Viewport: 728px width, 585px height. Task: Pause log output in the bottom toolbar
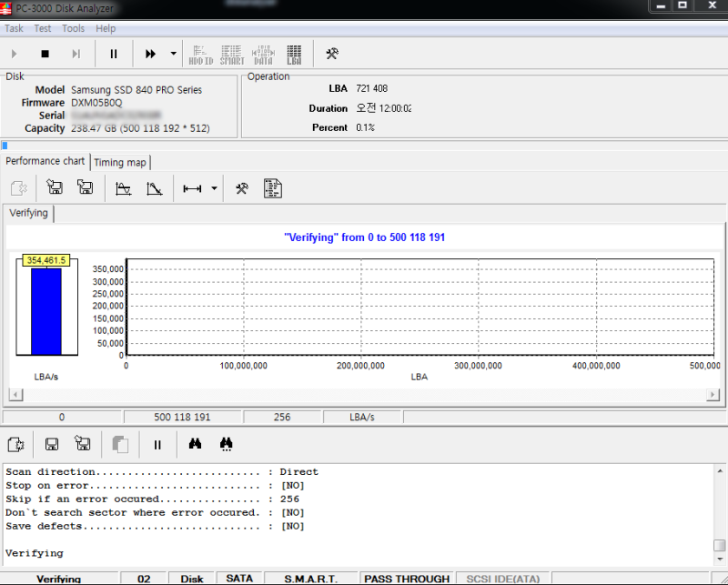pos(157,445)
